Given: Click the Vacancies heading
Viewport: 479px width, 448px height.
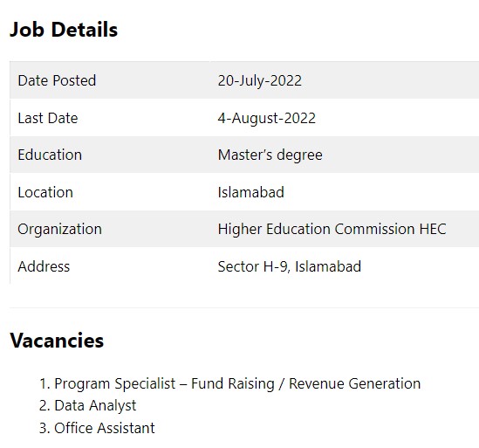Looking at the screenshot, I should click(57, 341).
